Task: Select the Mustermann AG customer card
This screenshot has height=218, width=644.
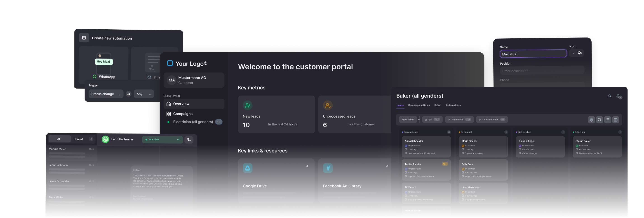Action: click(194, 80)
